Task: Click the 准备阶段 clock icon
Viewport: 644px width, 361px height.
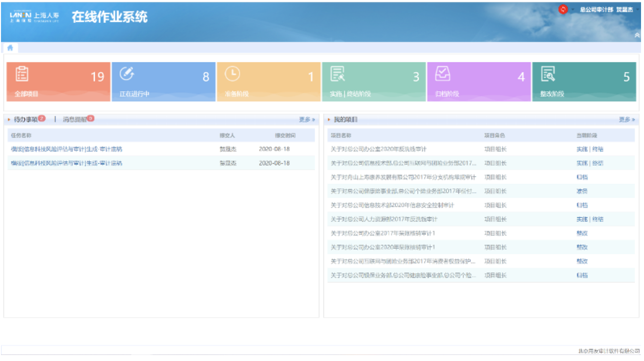Action: point(232,74)
